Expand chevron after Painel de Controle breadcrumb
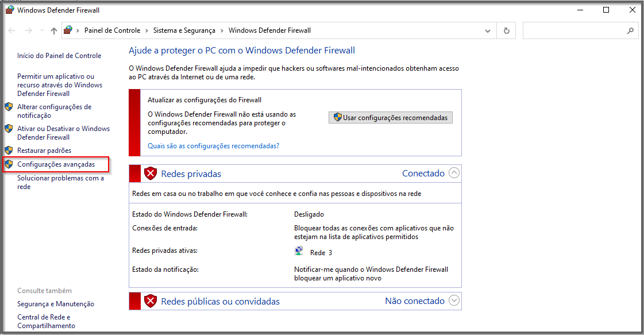The image size is (644, 335). point(146,31)
